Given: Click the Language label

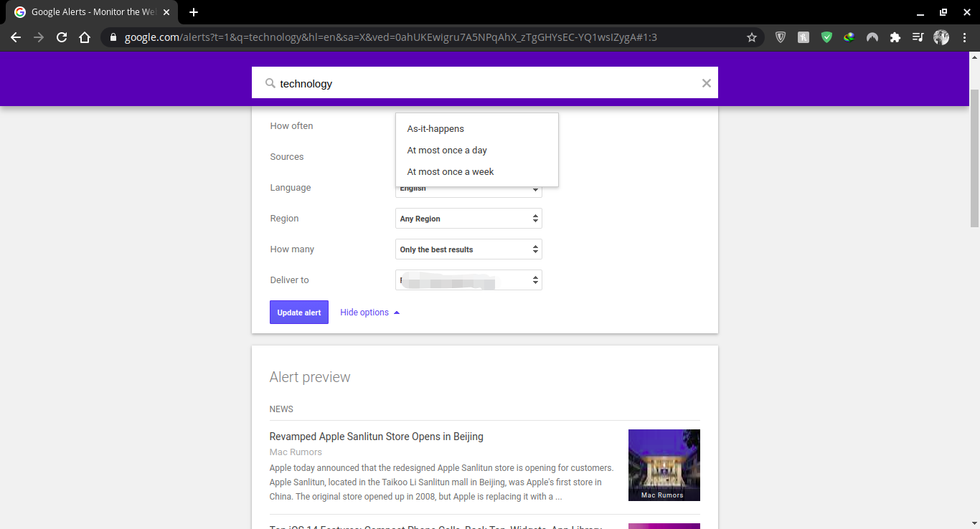Looking at the screenshot, I should coord(291,188).
